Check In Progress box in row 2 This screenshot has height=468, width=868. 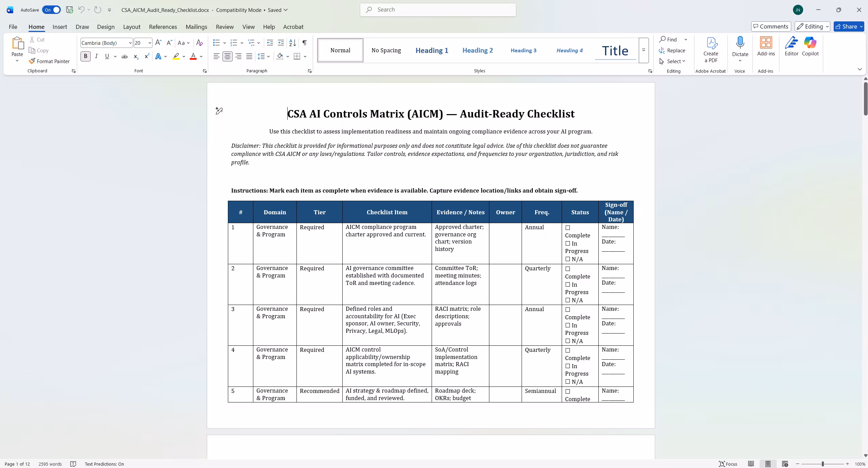(568, 285)
